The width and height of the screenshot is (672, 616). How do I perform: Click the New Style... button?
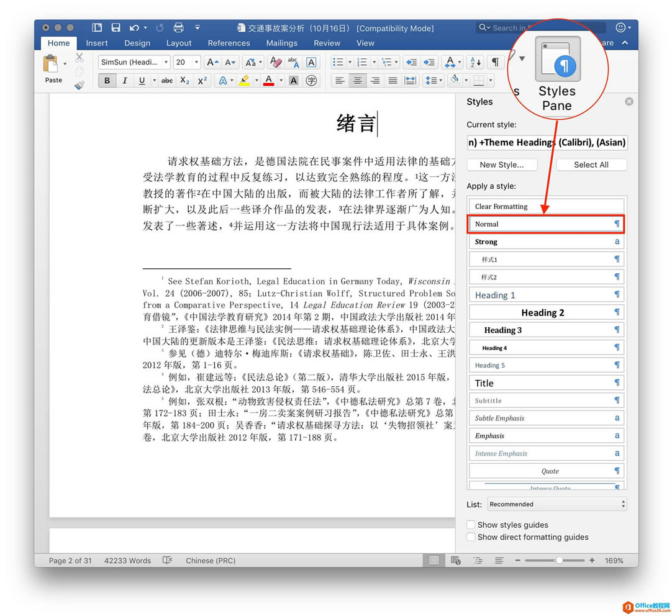(501, 165)
